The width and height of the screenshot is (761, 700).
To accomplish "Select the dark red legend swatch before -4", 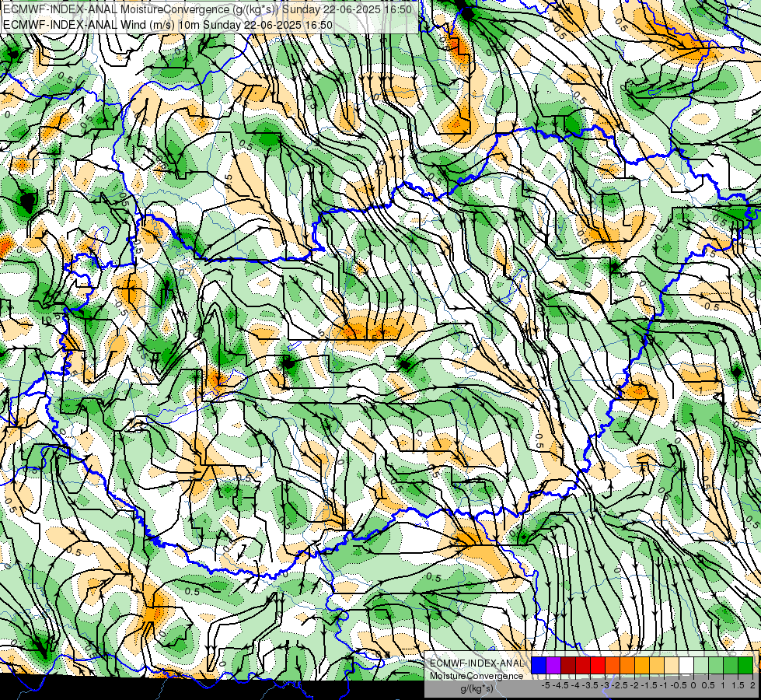I will 568,666.
